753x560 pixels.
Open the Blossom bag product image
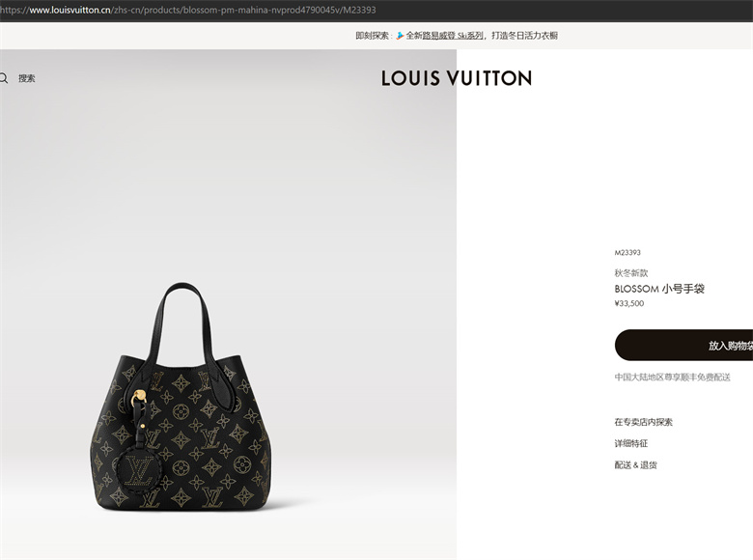[182, 396]
